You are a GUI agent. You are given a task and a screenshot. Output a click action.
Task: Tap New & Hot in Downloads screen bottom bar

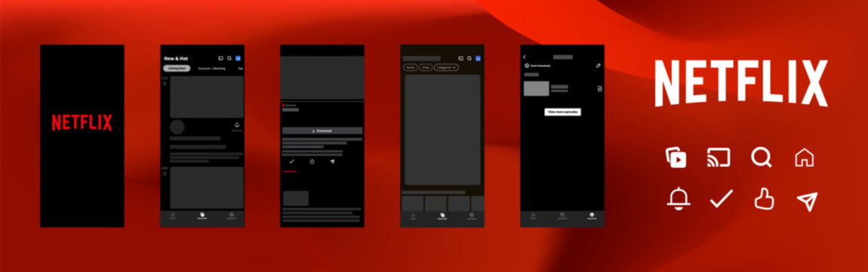tap(562, 215)
